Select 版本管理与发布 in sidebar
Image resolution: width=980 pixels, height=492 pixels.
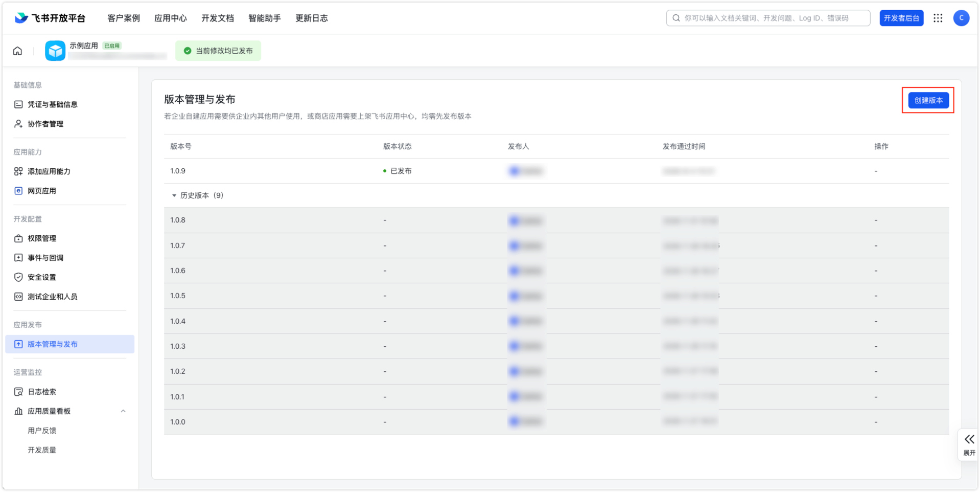point(69,344)
